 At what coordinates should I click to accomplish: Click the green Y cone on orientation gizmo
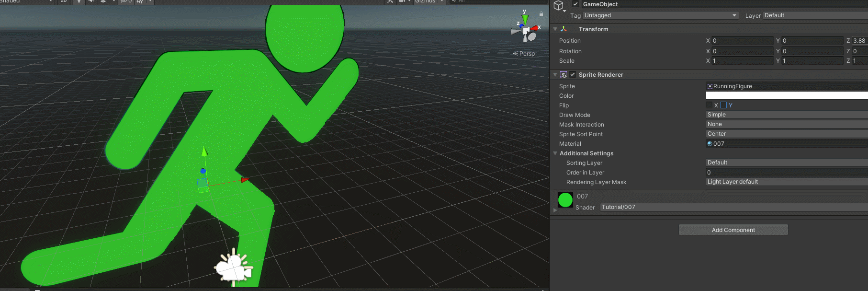point(525,19)
